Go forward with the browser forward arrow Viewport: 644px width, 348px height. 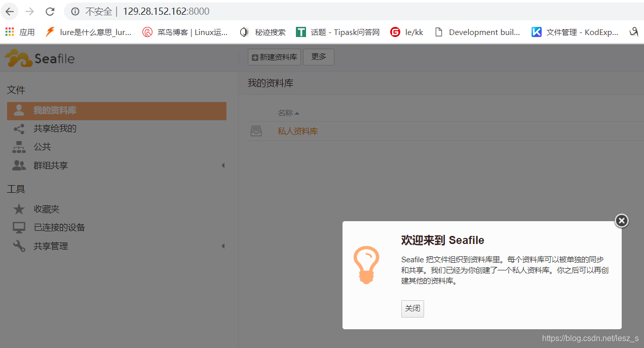[x=29, y=11]
